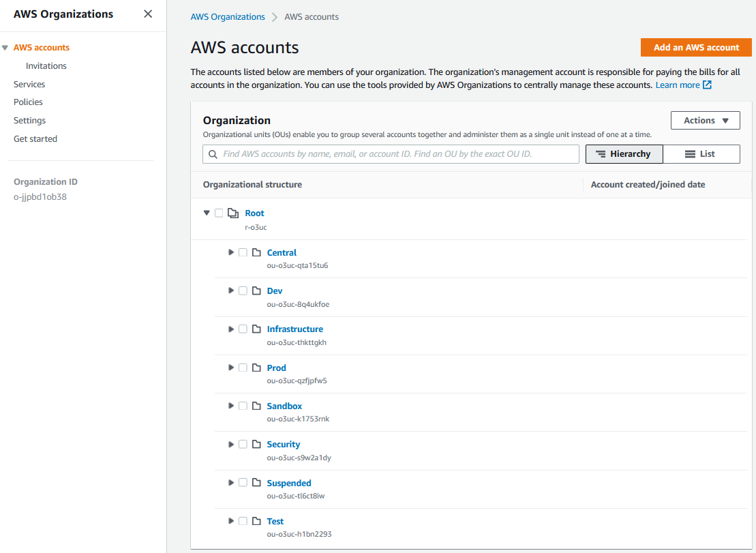This screenshot has width=756, height=553.
Task: Open the Learn more external link icon
Action: point(708,85)
